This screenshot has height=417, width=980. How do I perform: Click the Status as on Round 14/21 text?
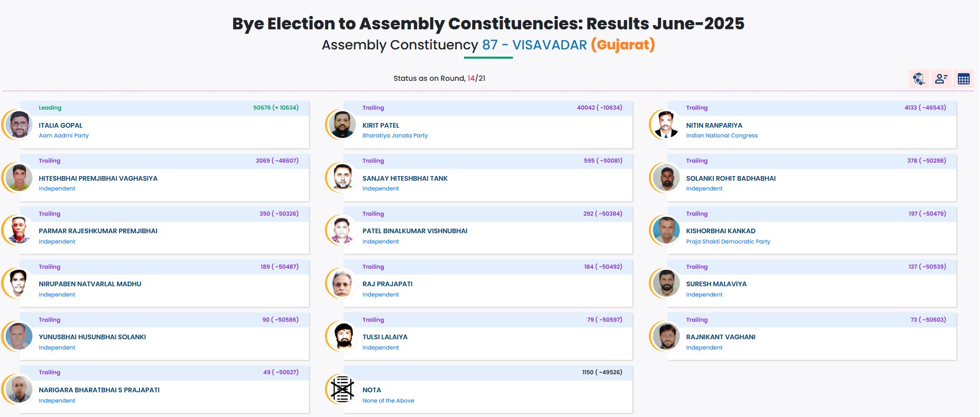click(x=439, y=79)
